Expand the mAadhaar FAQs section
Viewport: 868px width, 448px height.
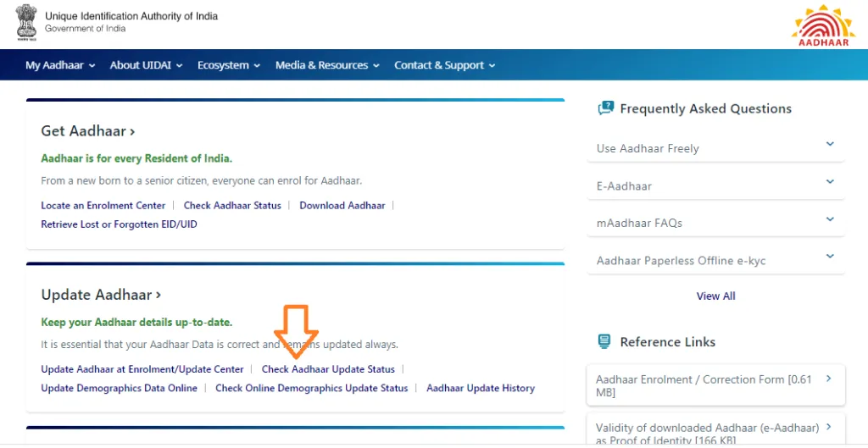click(x=715, y=223)
